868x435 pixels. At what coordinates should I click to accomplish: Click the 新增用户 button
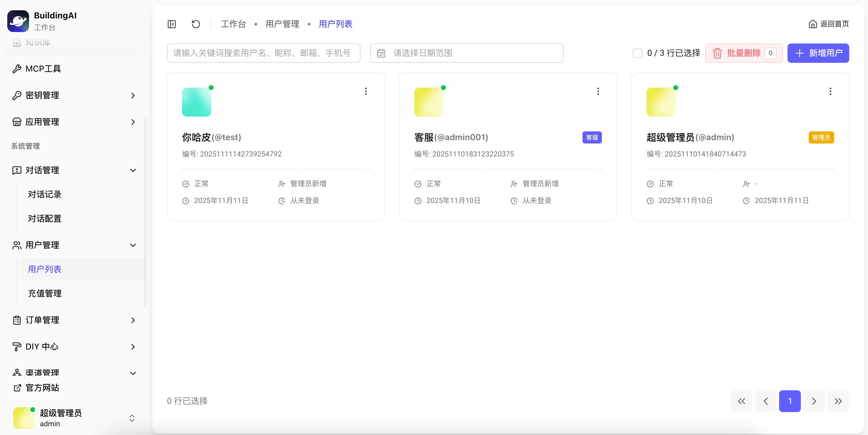818,53
